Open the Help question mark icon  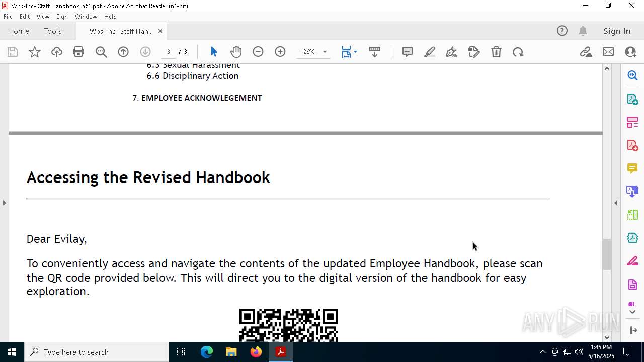pyautogui.click(x=562, y=31)
